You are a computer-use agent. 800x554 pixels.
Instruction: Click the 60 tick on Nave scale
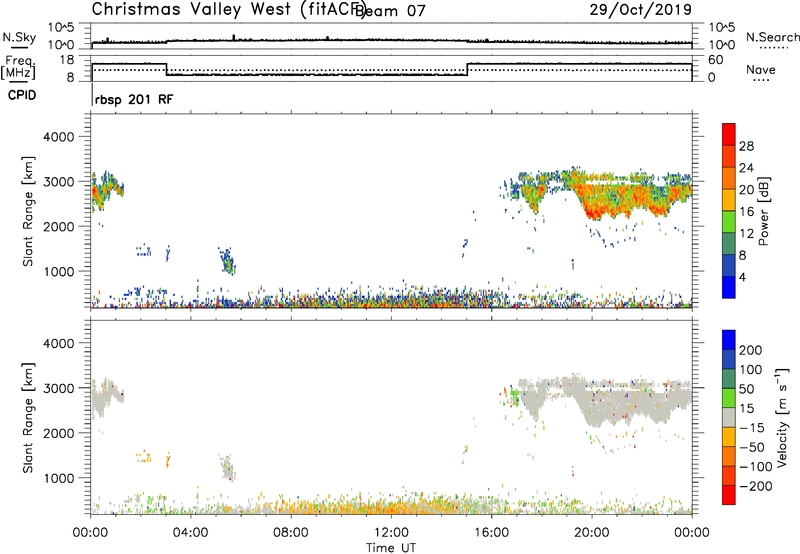(x=716, y=60)
